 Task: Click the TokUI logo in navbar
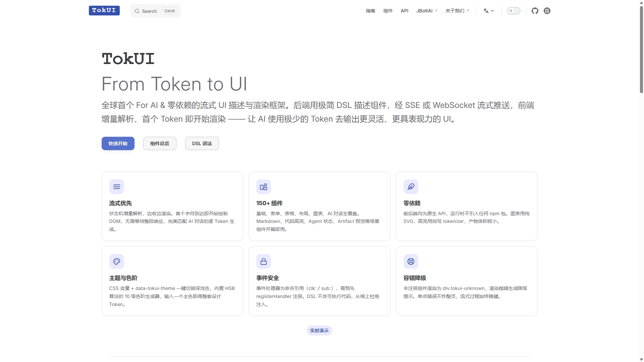coord(104,10)
